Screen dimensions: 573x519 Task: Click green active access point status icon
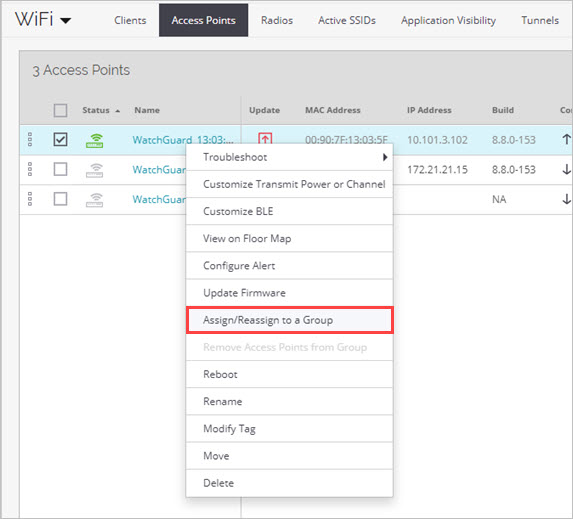pos(95,140)
